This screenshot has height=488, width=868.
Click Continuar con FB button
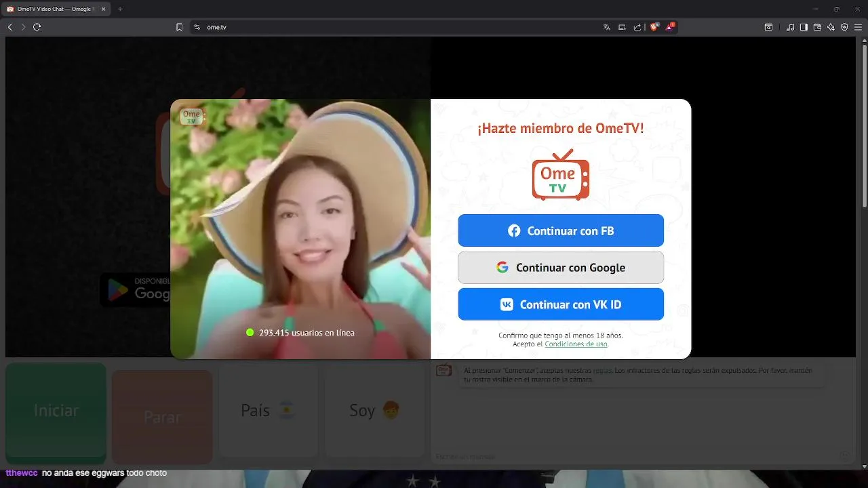pos(561,230)
